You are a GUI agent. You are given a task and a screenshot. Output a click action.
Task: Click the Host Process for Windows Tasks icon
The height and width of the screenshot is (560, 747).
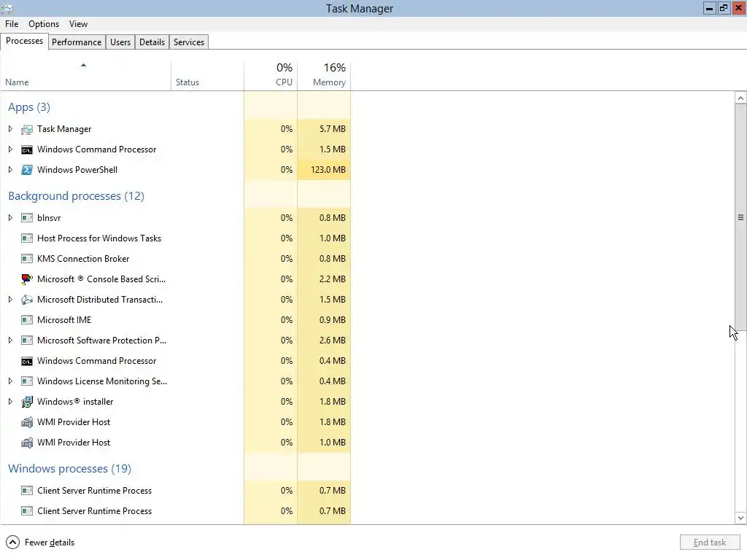pyautogui.click(x=27, y=238)
